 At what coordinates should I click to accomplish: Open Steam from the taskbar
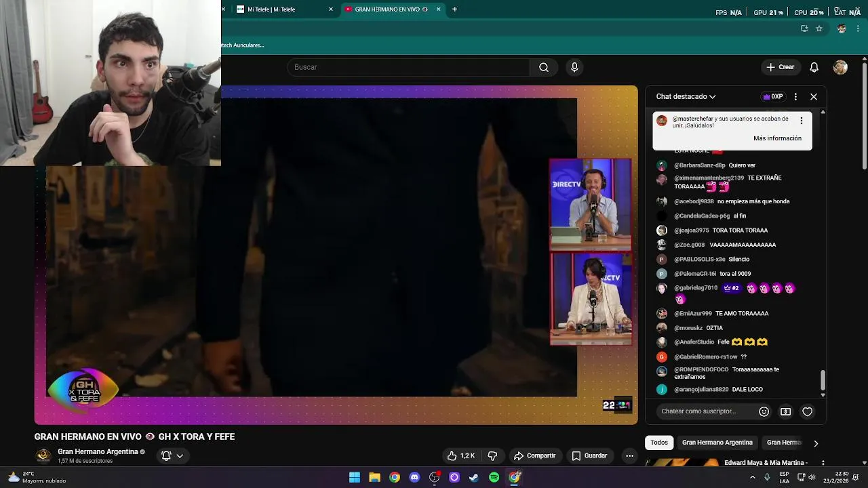point(474,477)
